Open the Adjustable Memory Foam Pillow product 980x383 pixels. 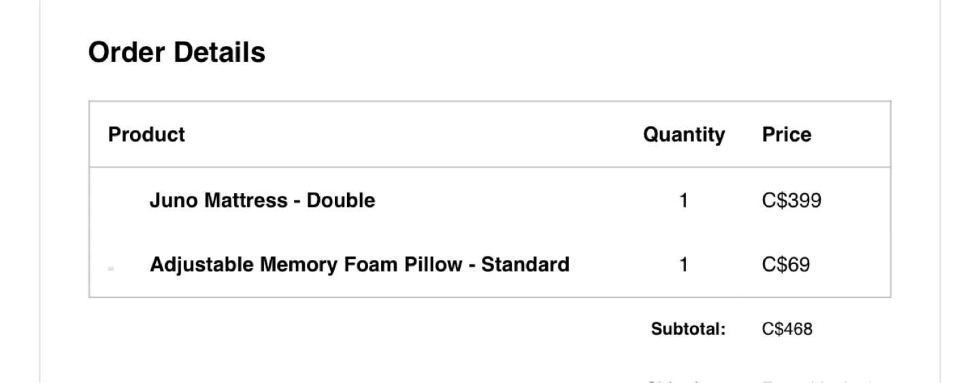pos(359,264)
